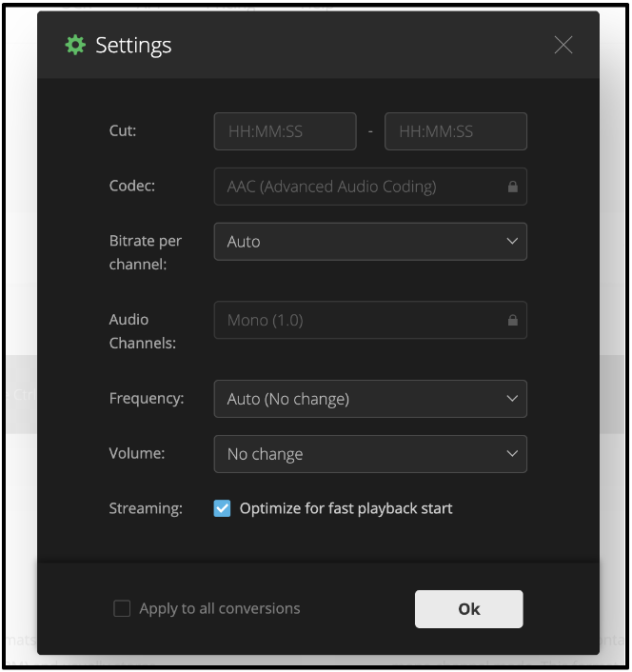Image resolution: width=632 pixels, height=672 pixels.
Task: Click the Cut end time field
Action: pyautogui.click(x=455, y=131)
